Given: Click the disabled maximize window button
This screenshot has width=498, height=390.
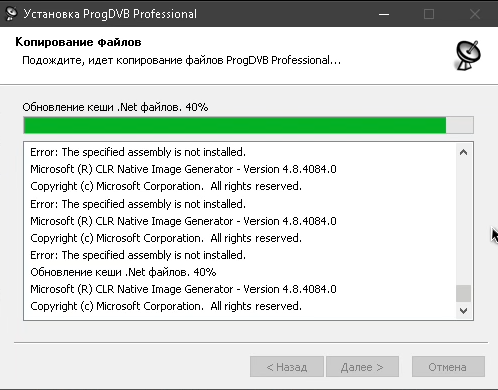Looking at the screenshot, I should click(429, 14).
